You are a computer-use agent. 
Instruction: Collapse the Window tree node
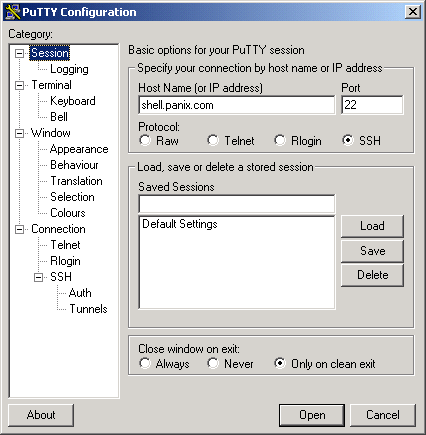click(x=20, y=133)
